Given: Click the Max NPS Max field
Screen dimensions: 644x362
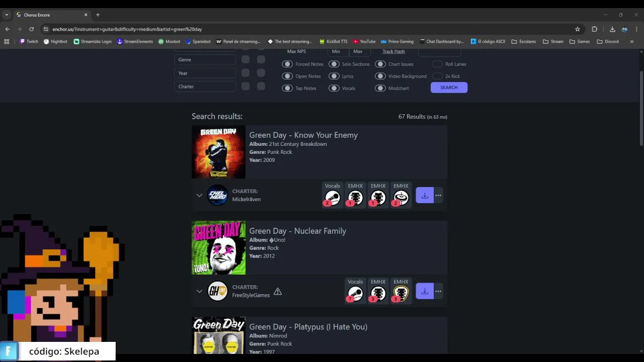Looking at the screenshot, I should tap(359, 51).
